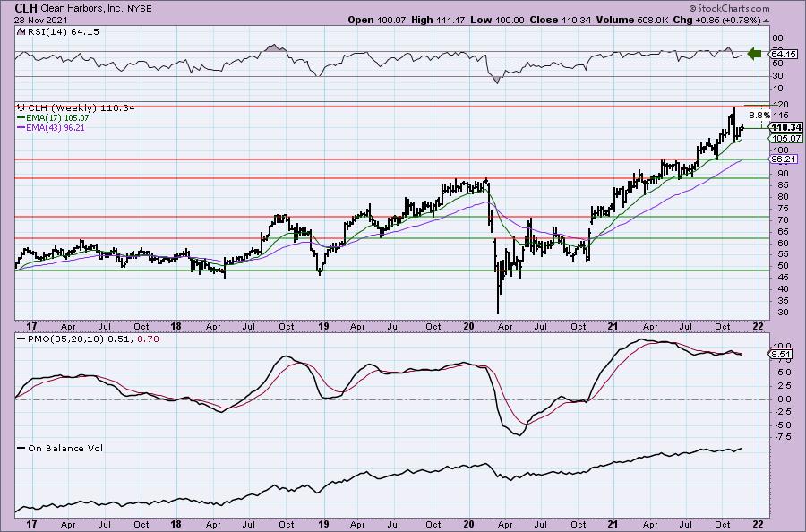Click the 110.34 last price tag on axis
The width and height of the screenshot is (806, 532).
786,127
